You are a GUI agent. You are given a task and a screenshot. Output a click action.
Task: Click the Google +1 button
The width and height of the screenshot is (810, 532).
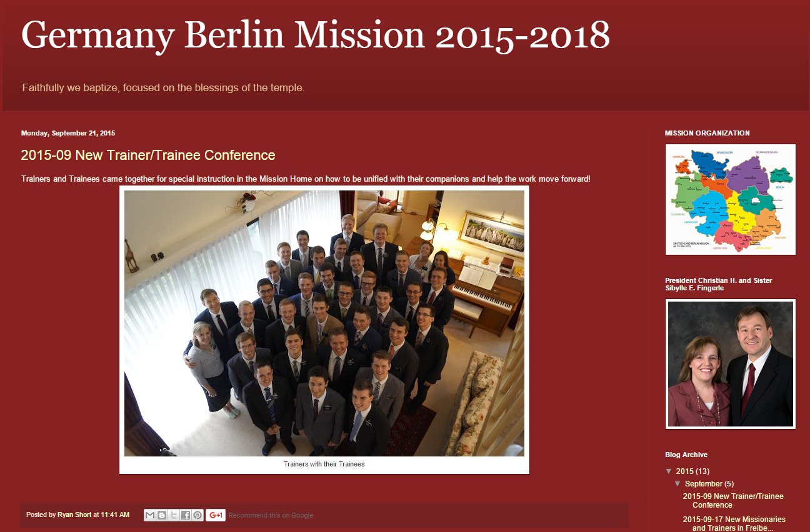coord(216,515)
